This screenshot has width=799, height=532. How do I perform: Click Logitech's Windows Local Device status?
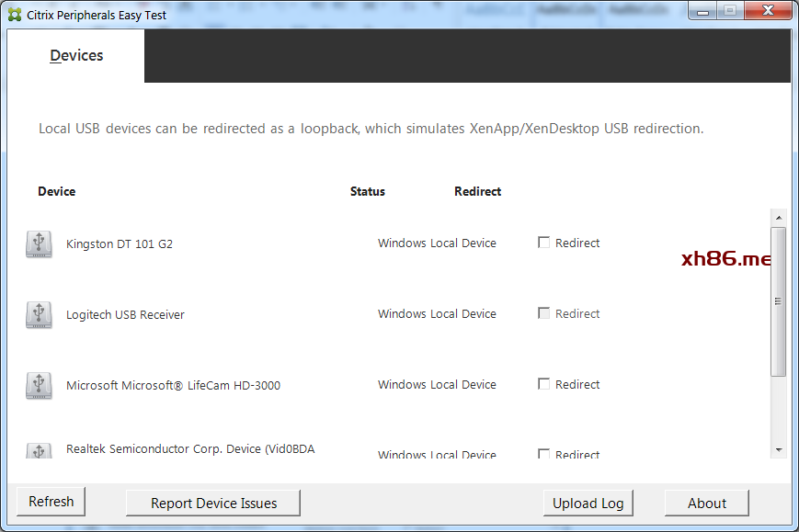[437, 313]
